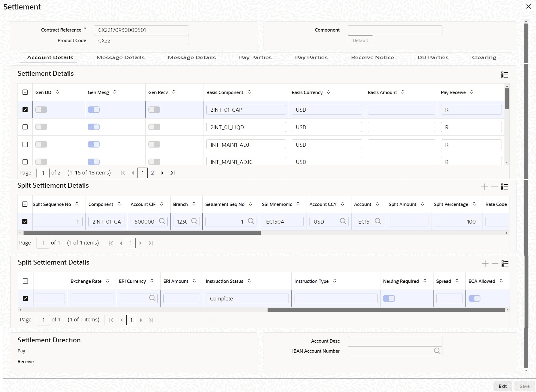Select page 1 in Settlement Details pager

click(x=143, y=173)
